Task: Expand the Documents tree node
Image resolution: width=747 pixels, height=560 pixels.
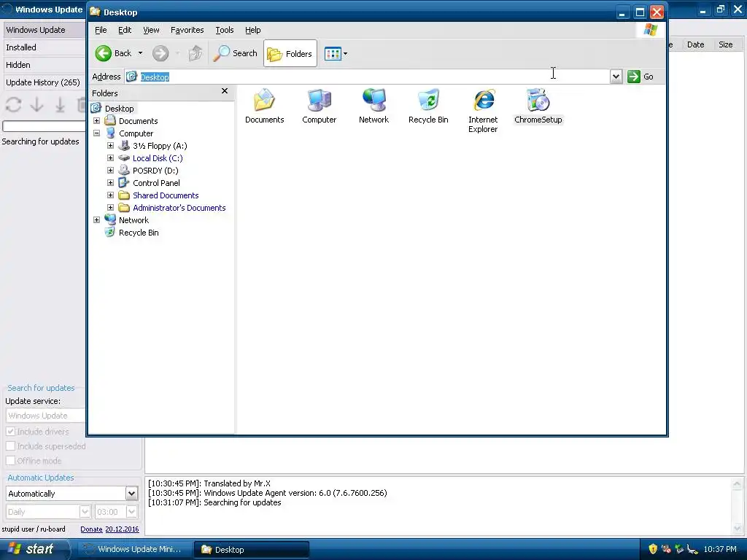Action: [97, 121]
